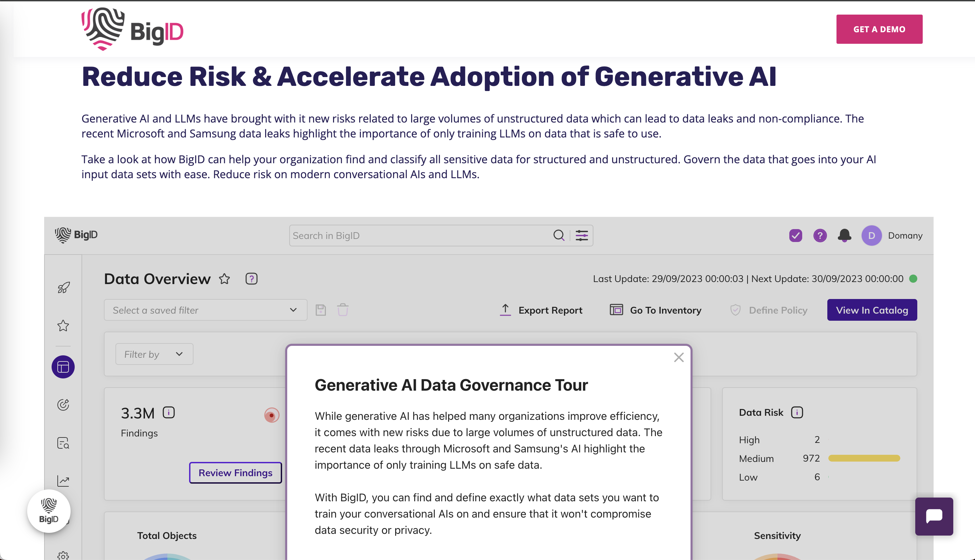Star the saved filters section in sidebar
The height and width of the screenshot is (560, 975).
click(63, 326)
